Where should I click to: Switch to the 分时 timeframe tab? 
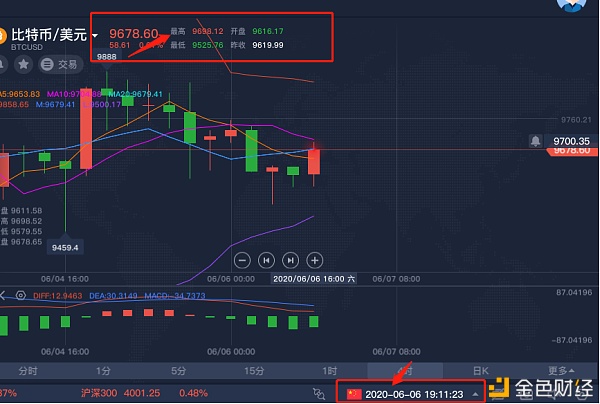[28, 371]
